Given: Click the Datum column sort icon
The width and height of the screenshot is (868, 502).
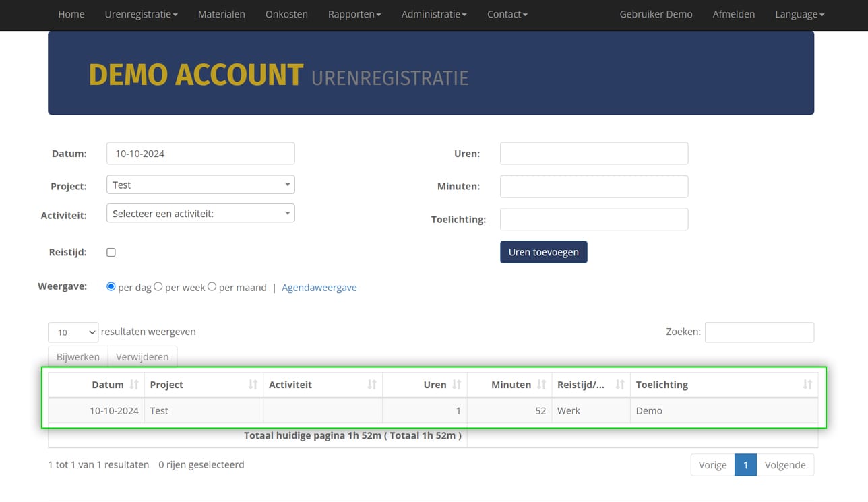Looking at the screenshot, I should (134, 385).
